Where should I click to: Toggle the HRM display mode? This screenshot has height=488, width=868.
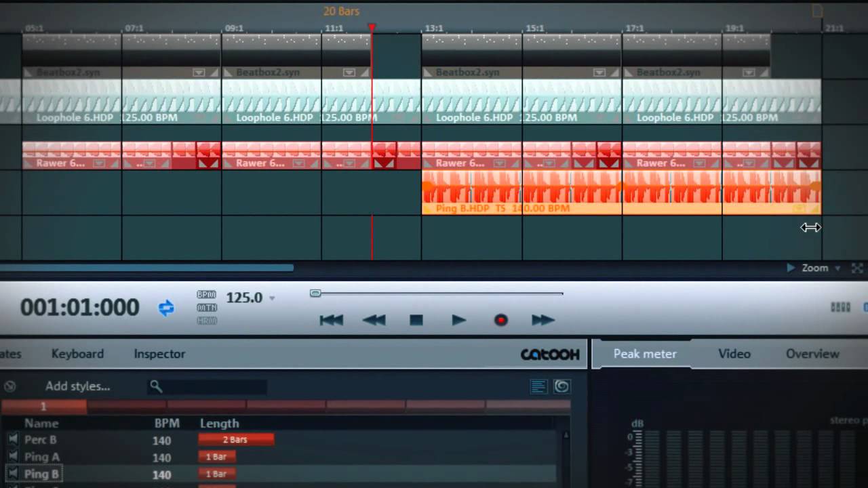tap(206, 320)
